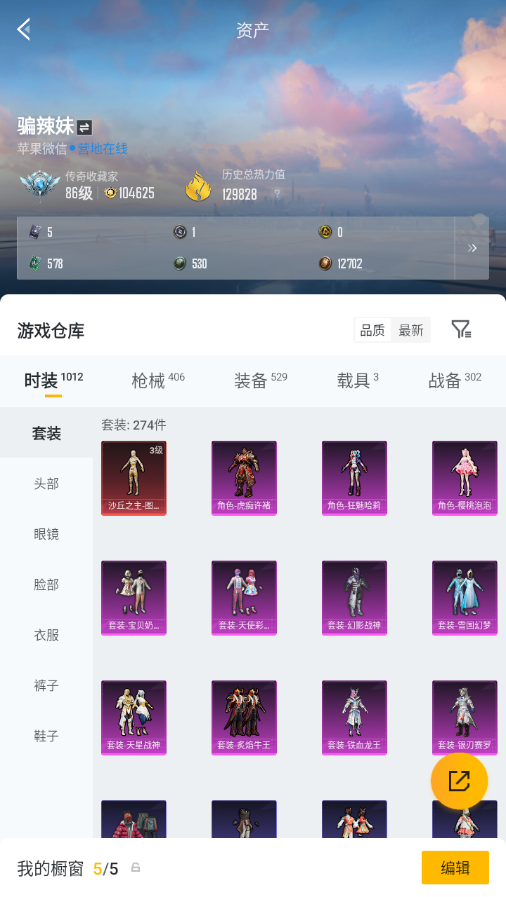The image size is (506, 897).
Task: Tap the 套装: 274件 count text
Action: (x=134, y=425)
